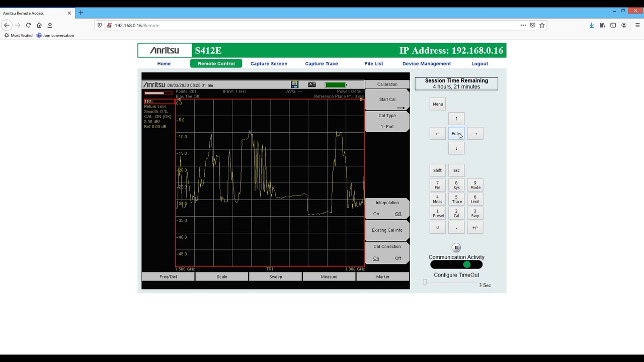Click the Enter keypad button
Image resolution: width=644 pixels, height=362 pixels.
coord(456,134)
